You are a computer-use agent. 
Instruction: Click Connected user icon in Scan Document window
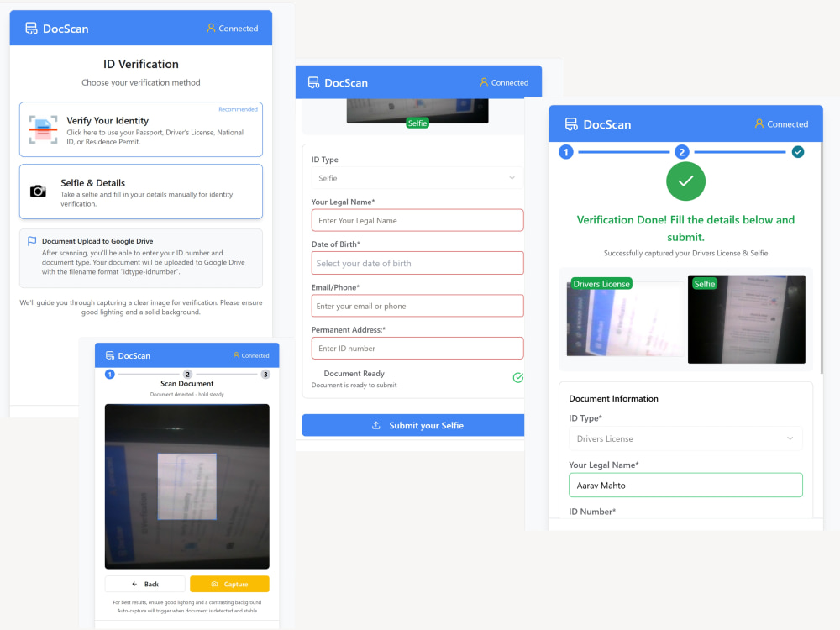[x=236, y=355]
